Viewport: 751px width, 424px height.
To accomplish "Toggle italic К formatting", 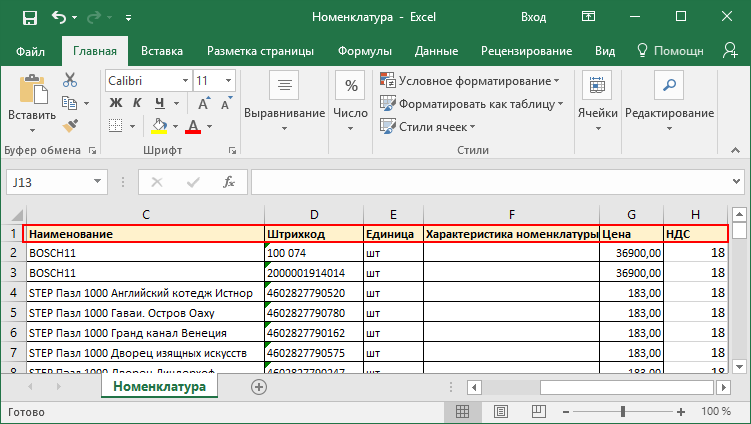I will (137, 103).
